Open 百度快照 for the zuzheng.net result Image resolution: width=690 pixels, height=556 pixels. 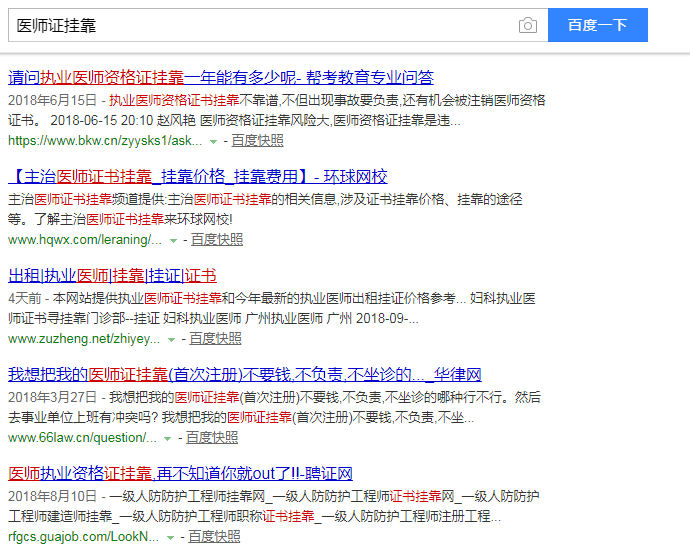[215, 339]
